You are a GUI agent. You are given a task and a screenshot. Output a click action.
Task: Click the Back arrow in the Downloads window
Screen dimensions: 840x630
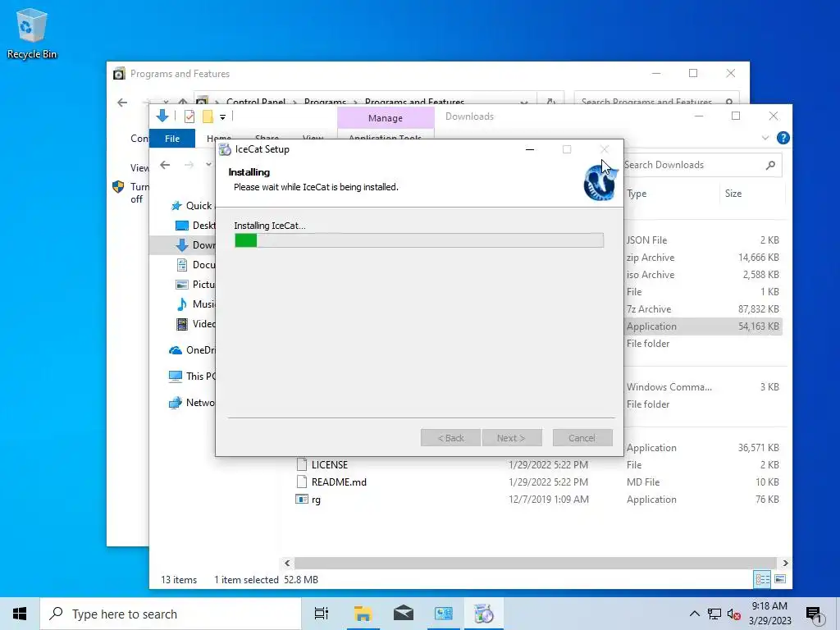165,165
